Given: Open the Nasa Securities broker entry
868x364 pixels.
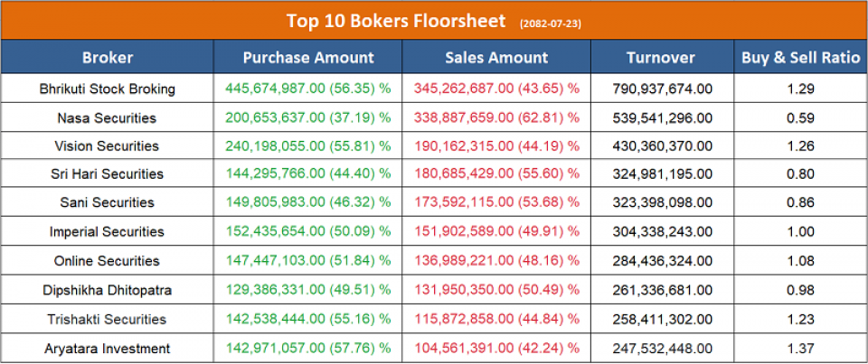Looking at the screenshot, I should point(107,117).
